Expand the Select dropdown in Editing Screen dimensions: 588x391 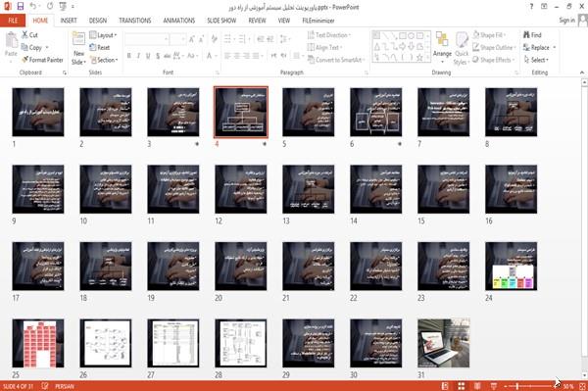tap(536, 60)
